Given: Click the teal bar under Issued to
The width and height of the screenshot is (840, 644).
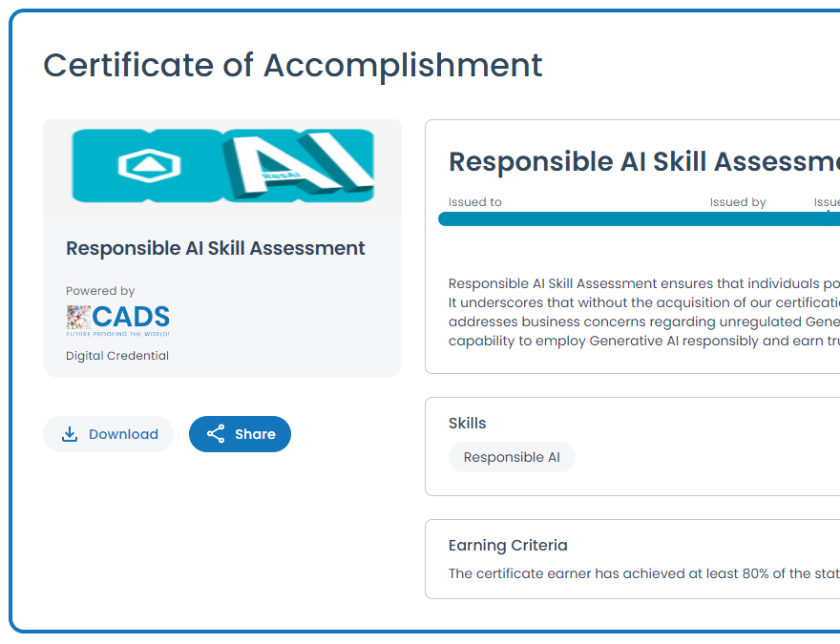Looking at the screenshot, I should 640,218.
